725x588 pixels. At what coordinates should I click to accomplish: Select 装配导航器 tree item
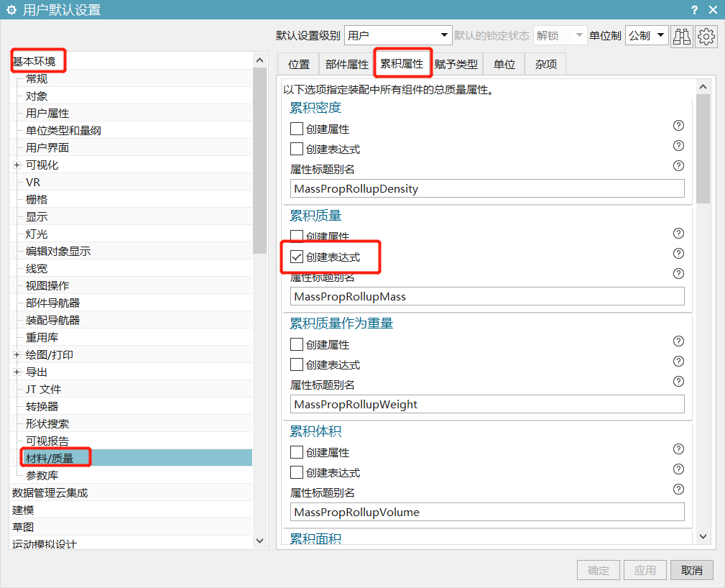[52, 320]
